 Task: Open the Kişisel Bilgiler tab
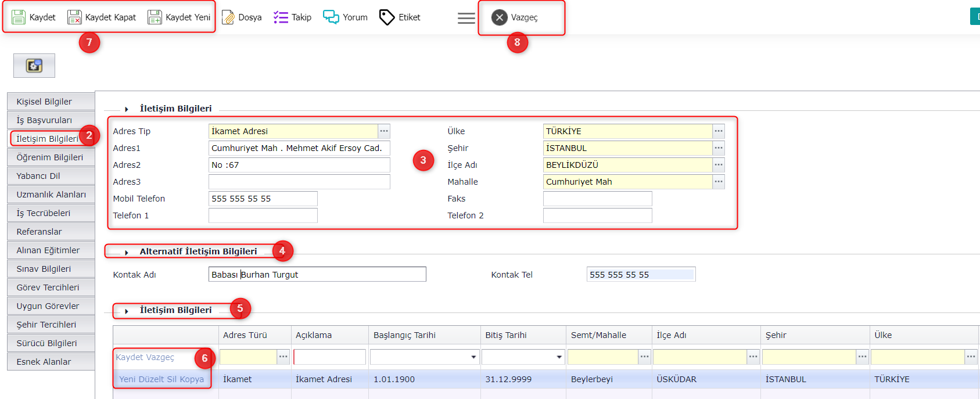(x=51, y=102)
